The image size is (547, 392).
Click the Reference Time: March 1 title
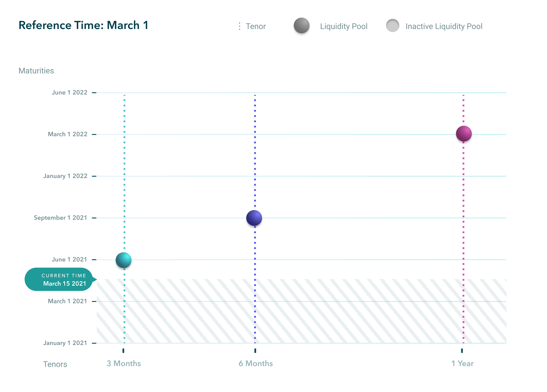tap(84, 25)
